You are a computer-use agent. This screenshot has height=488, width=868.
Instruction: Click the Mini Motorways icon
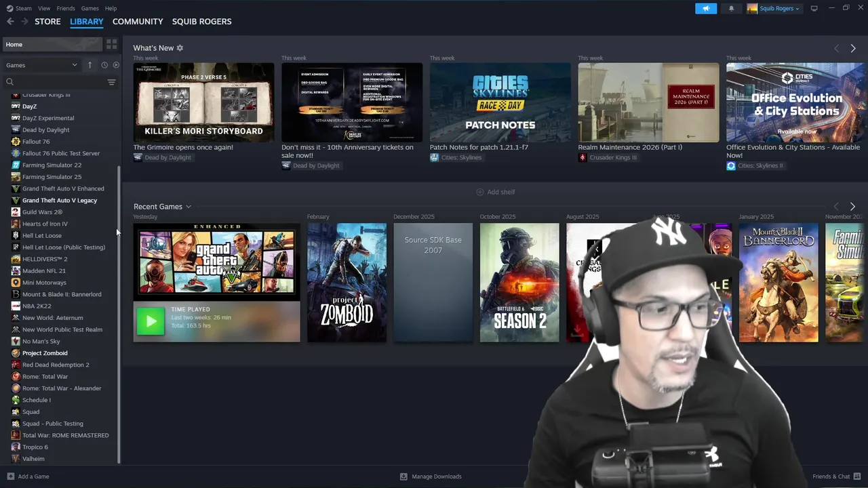point(16,283)
